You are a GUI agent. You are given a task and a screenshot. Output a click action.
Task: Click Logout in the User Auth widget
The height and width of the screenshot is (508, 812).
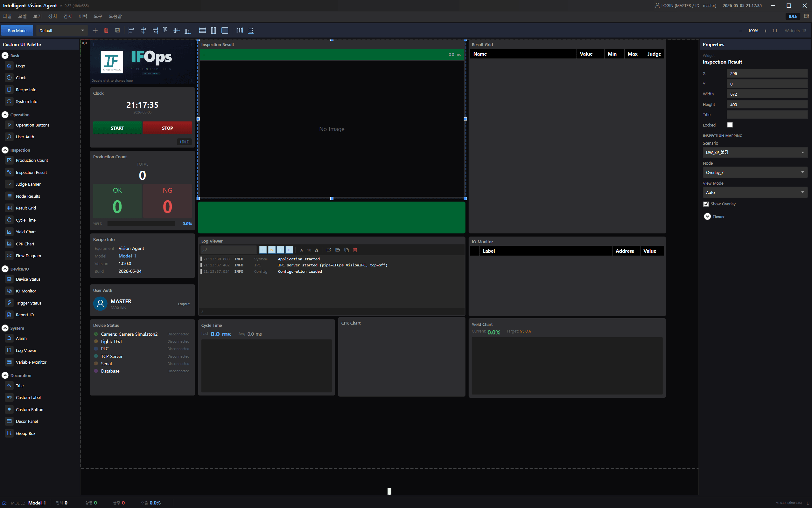(x=184, y=304)
